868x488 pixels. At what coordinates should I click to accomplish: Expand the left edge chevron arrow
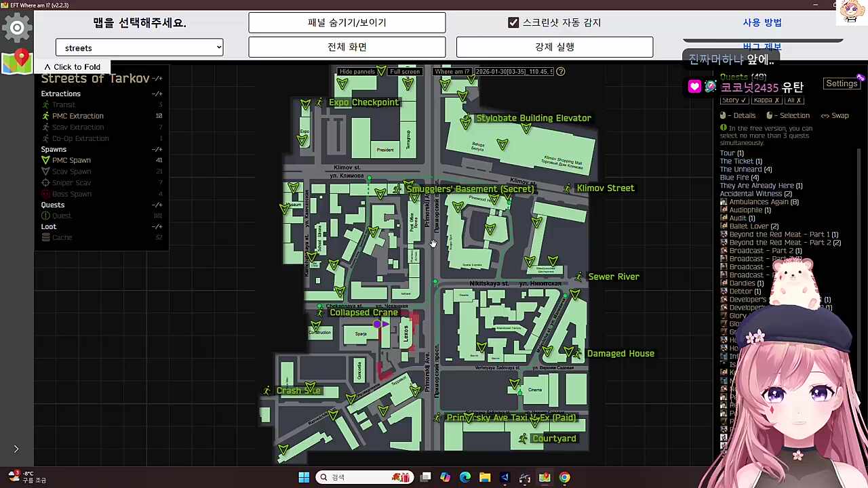[16, 449]
